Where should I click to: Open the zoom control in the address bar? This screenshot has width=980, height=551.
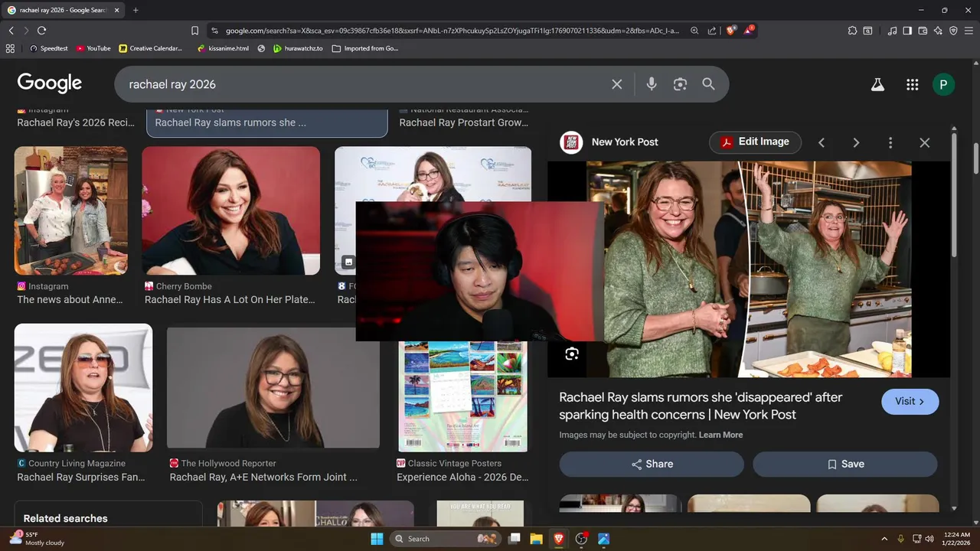[x=694, y=31]
